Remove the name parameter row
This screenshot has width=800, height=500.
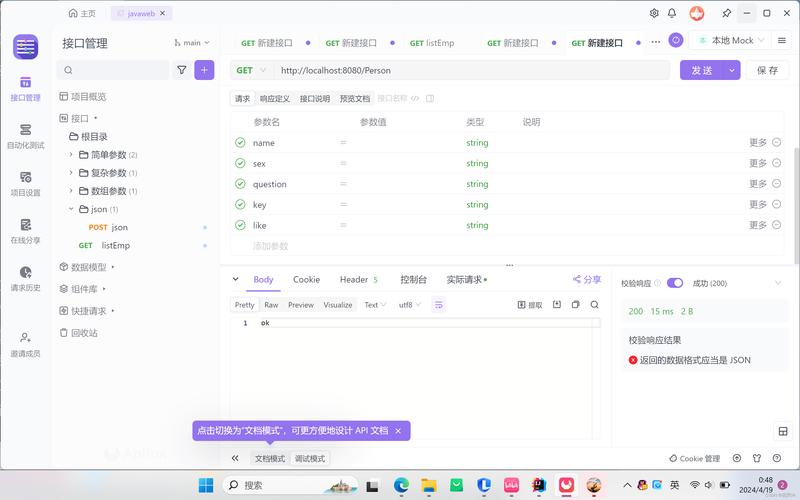click(x=777, y=142)
